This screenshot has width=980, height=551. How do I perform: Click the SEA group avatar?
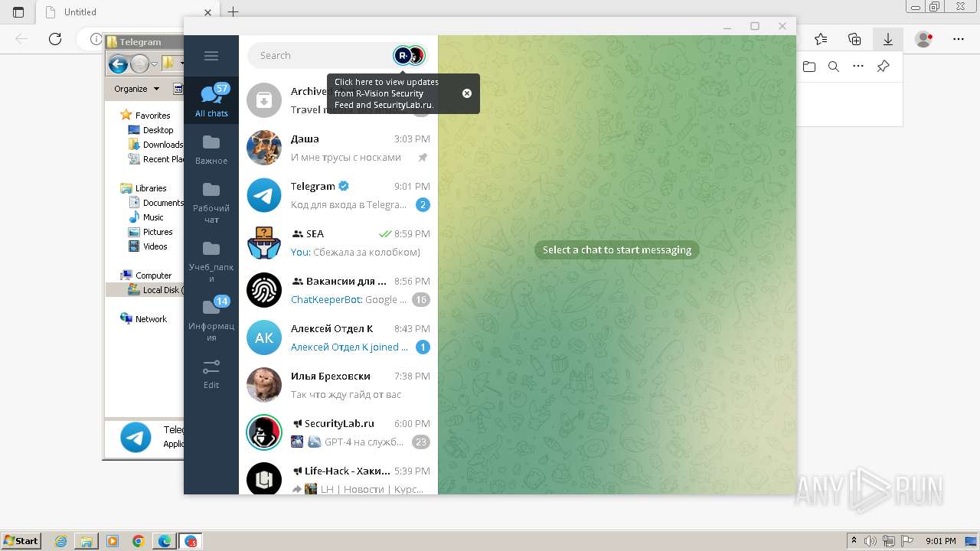point(264,243)
